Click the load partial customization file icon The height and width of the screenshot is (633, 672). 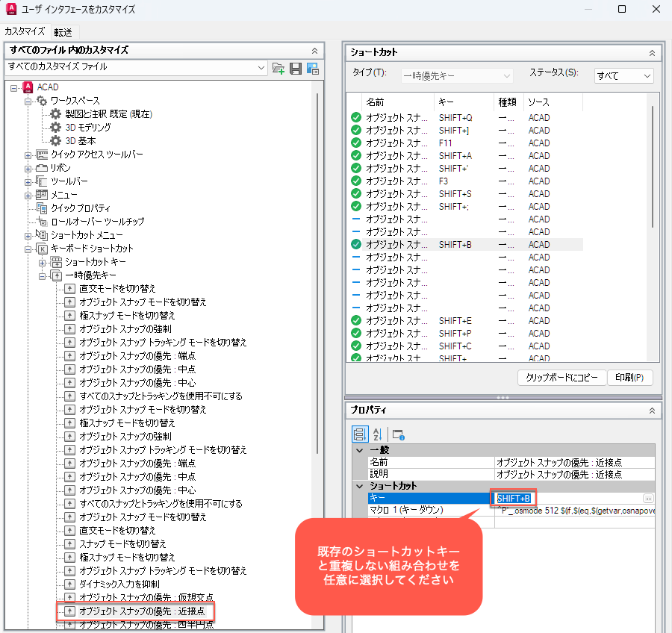(279, 68)
